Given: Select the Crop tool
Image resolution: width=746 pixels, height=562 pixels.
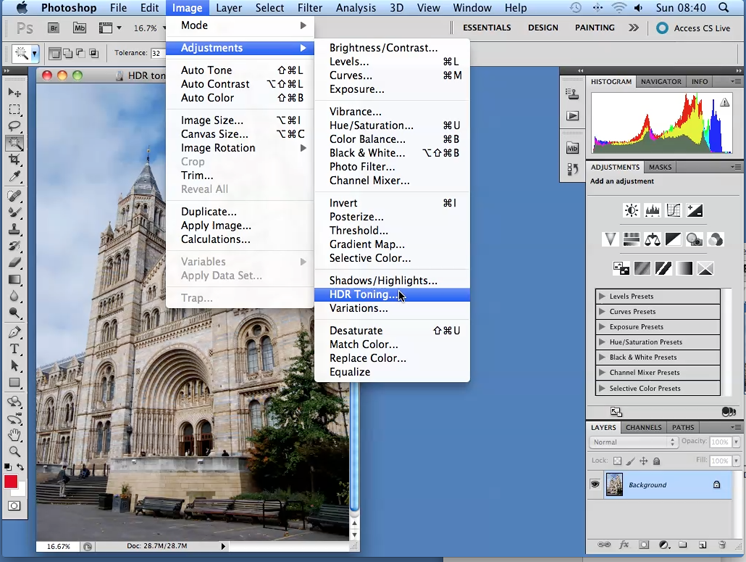Looking at the screenshot, I should (14, 159).
